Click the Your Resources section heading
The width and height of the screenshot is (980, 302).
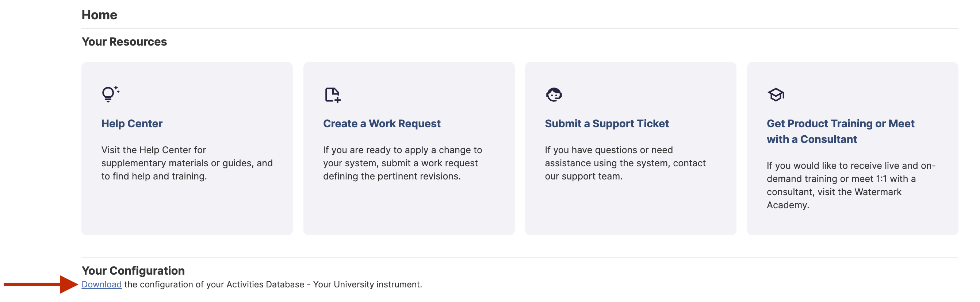point(124,42)
